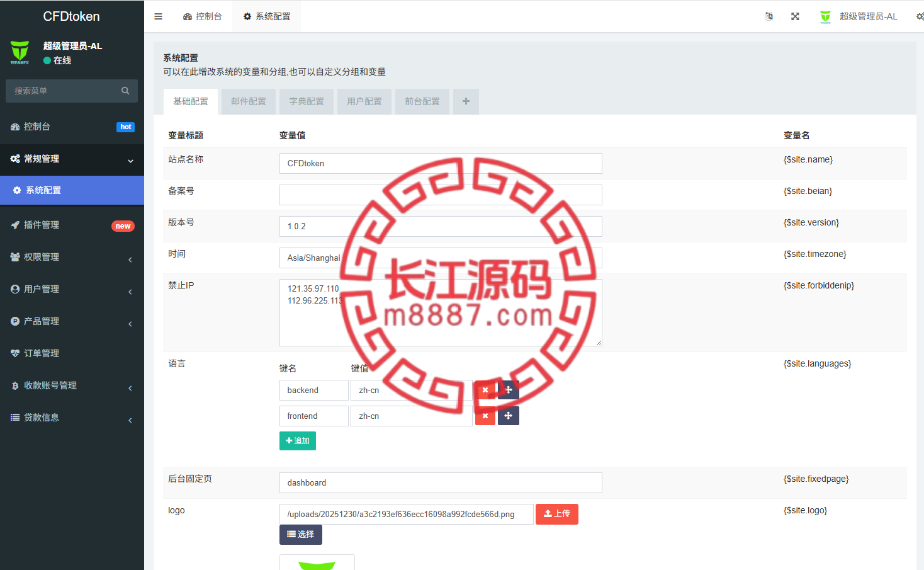
Task: Click the dashboard gauge icon beside 控制台 in sidebar
Action: 15,127
